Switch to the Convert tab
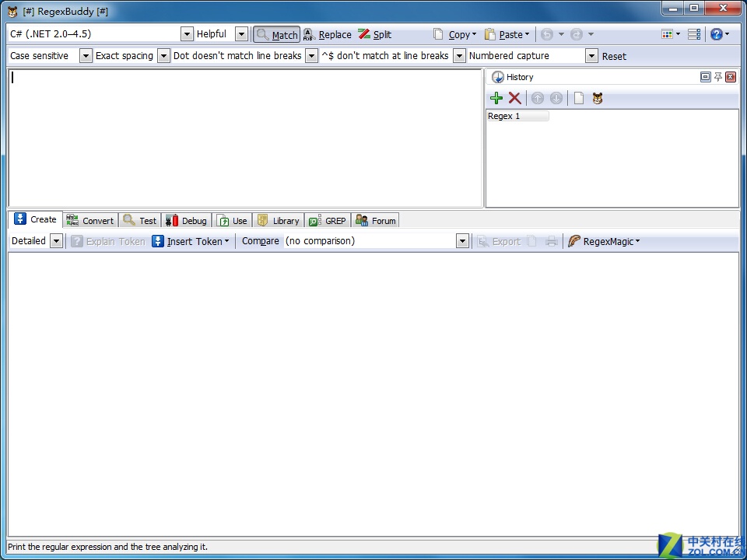Image resolution: width=747 pixels, height=560 pixels. click(x=90, y=221)
